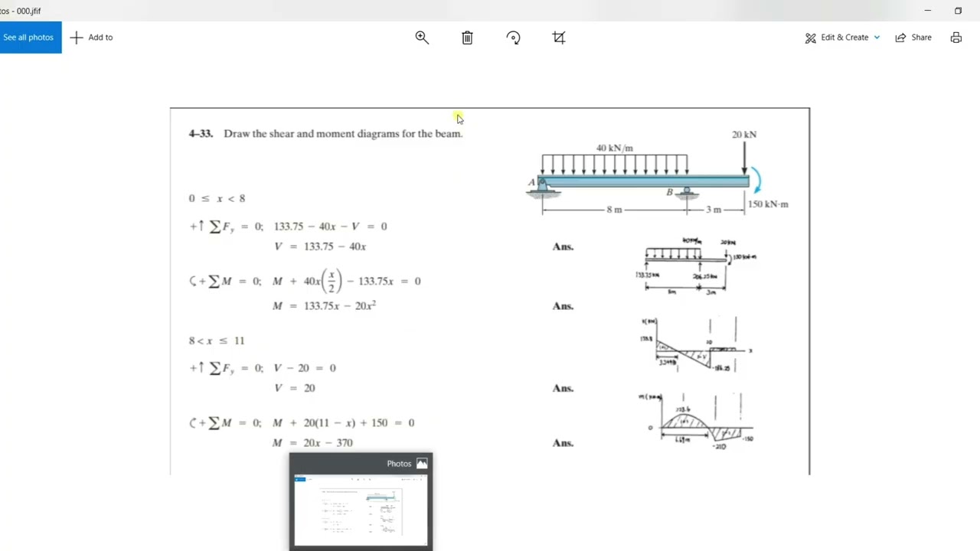Click the equation 'V = 20'
The width and height of the screenshot is (980, 551).
point(295,388)
